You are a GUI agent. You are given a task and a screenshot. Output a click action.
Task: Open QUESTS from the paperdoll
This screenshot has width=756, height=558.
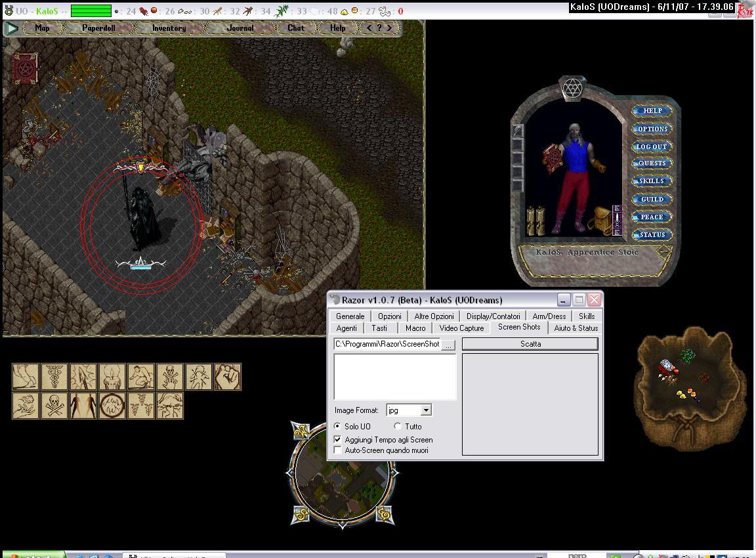click(x=652, y=163)
